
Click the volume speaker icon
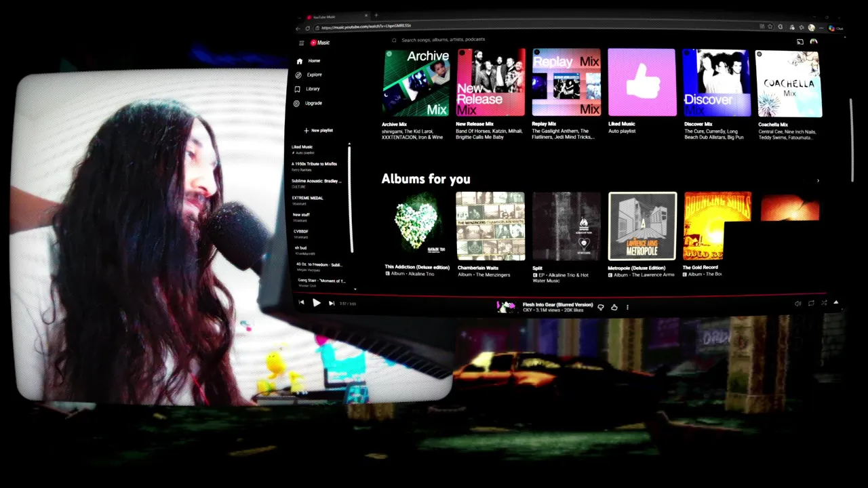click(x=797, y=304)
